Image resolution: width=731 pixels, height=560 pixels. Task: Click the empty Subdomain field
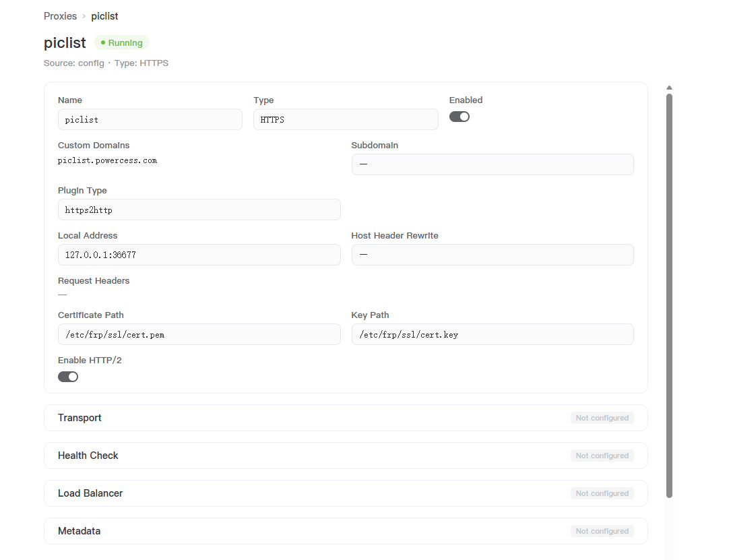click(x=492, y=164)
